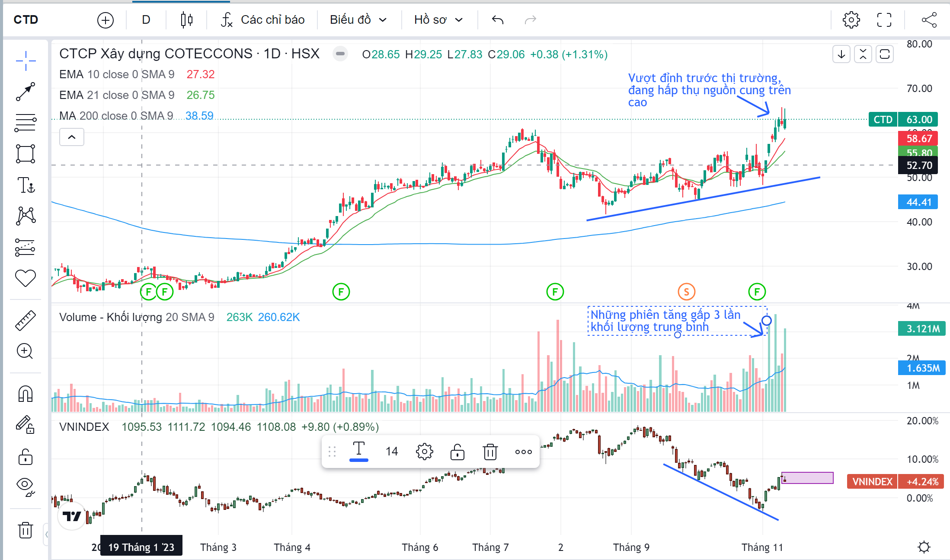The image size is (950, 560).
Task: Choose the rectangle shape tool
Action: (x=25, y=154)
